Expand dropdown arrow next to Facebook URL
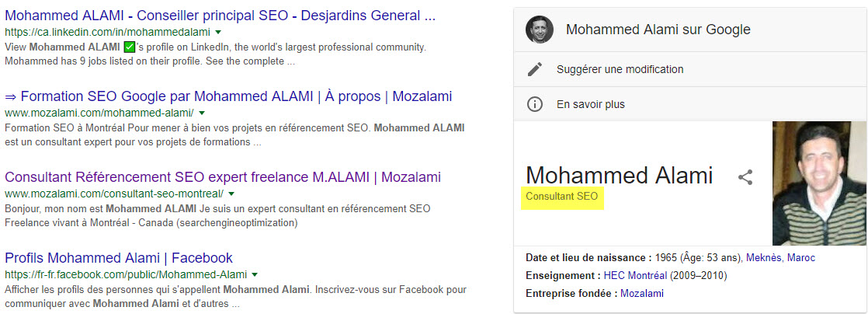The width and height of the screenshot is (868, 314). 255,274
